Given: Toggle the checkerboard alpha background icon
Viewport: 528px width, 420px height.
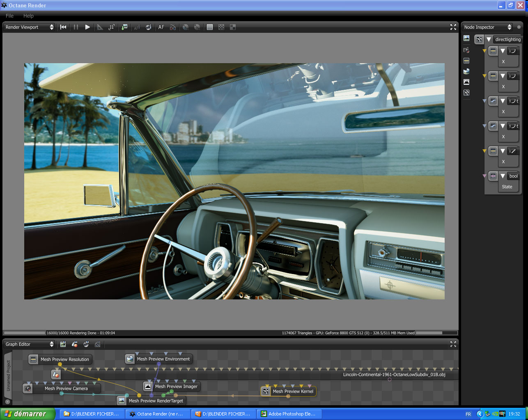Looking at the screenshot, I should tap(221, 27).
